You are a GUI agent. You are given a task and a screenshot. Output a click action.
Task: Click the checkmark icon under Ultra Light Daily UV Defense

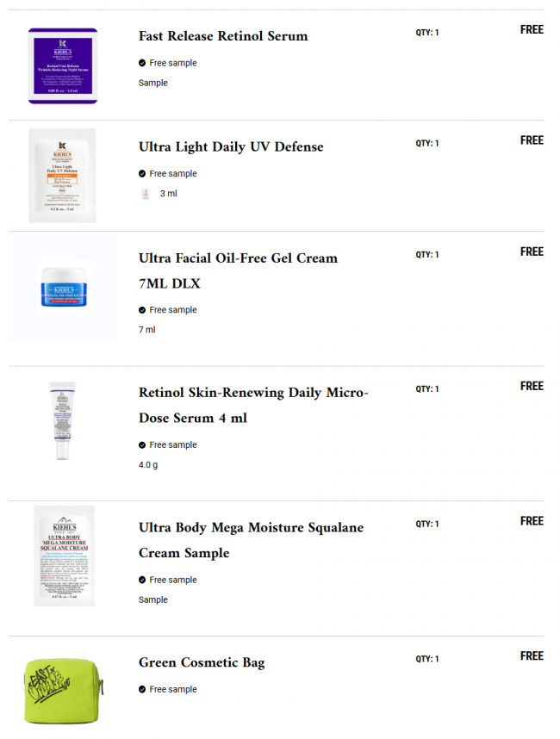pos(142,173)
